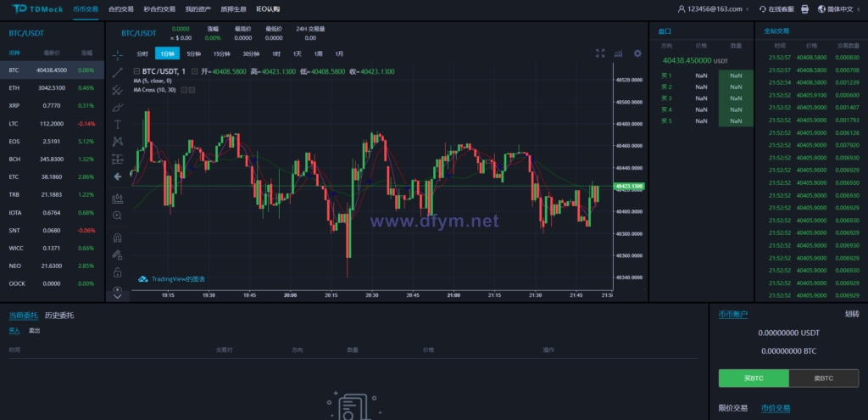Select the prediction and measurement tool
868x420 pixels.
117,159
